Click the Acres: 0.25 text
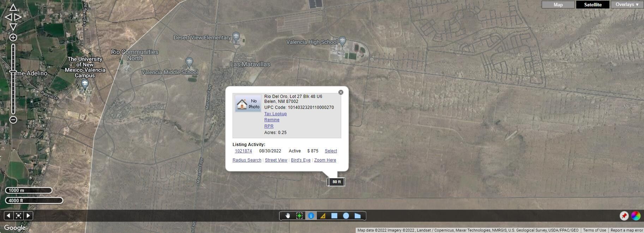Image resolution: width=644 pixels, height=233 pixels. pos(275,133)
